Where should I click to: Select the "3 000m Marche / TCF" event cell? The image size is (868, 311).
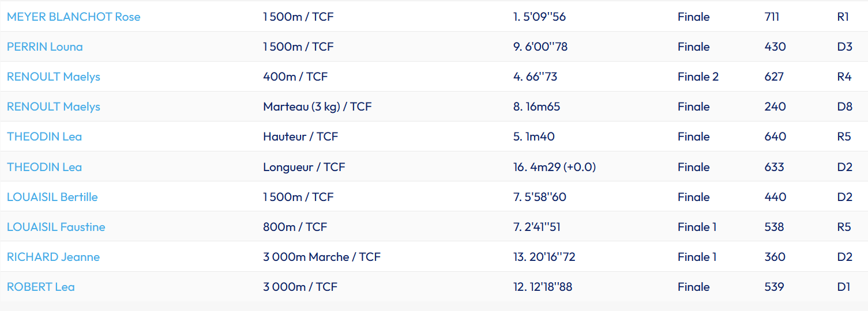321,257
